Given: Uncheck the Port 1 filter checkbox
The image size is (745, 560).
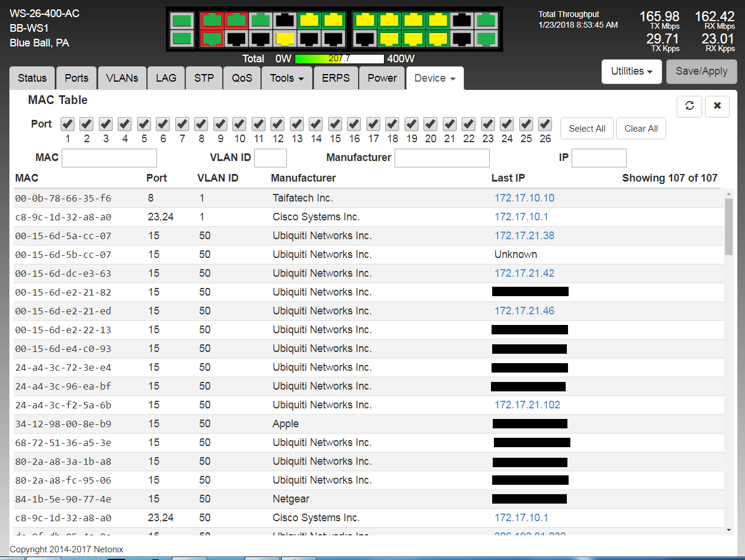Looking at the screenshot, I should [x=68, y=124].
